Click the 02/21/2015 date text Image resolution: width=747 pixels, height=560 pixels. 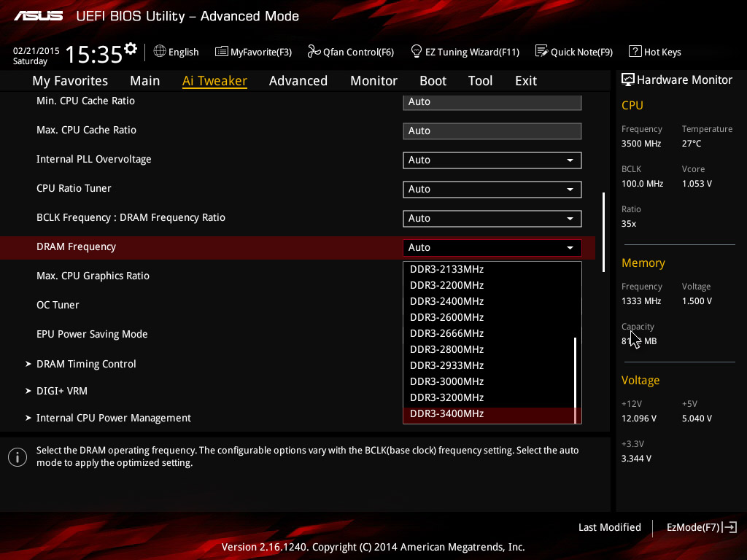click(x=36, y=50)
